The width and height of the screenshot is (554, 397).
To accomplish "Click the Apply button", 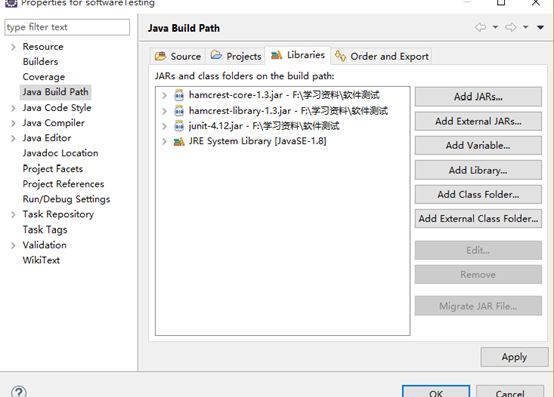I will tap(514, 357).
